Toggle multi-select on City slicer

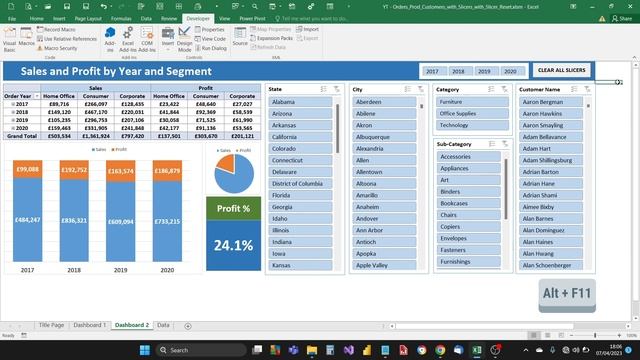click(x=408, y=89)
